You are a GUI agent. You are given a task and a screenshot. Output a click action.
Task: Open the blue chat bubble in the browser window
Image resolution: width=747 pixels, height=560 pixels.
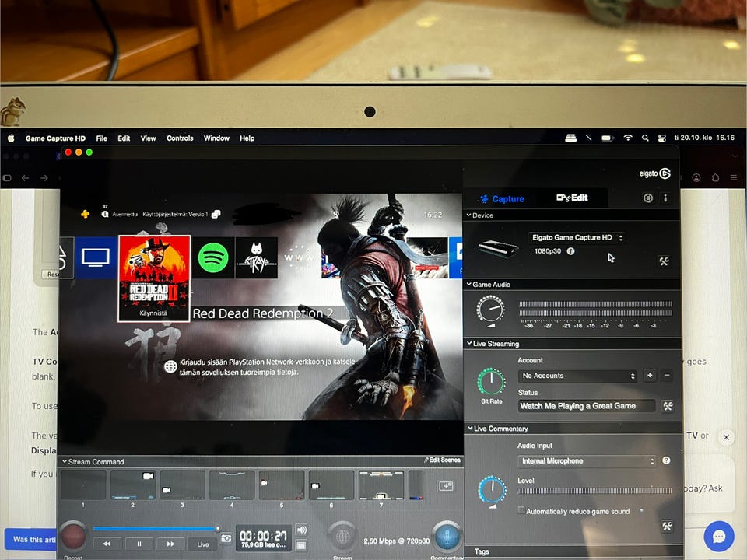pos(718,536)
